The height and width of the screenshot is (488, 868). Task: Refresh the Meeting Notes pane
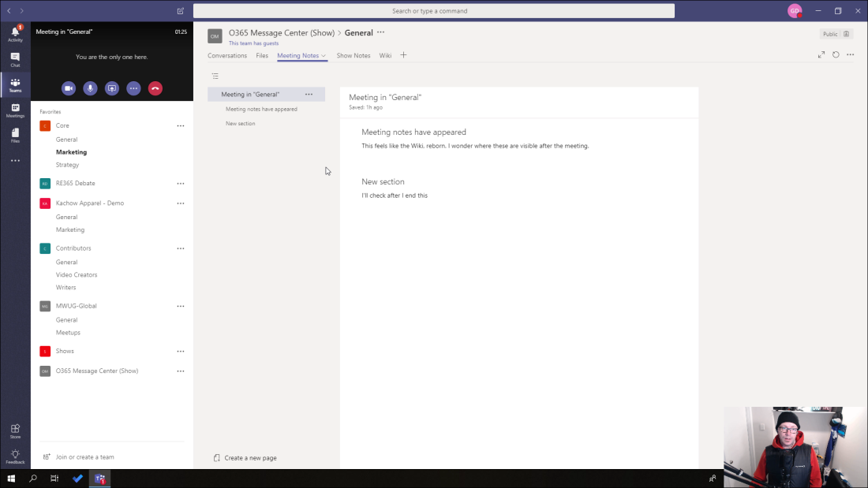tap(835, 55)
